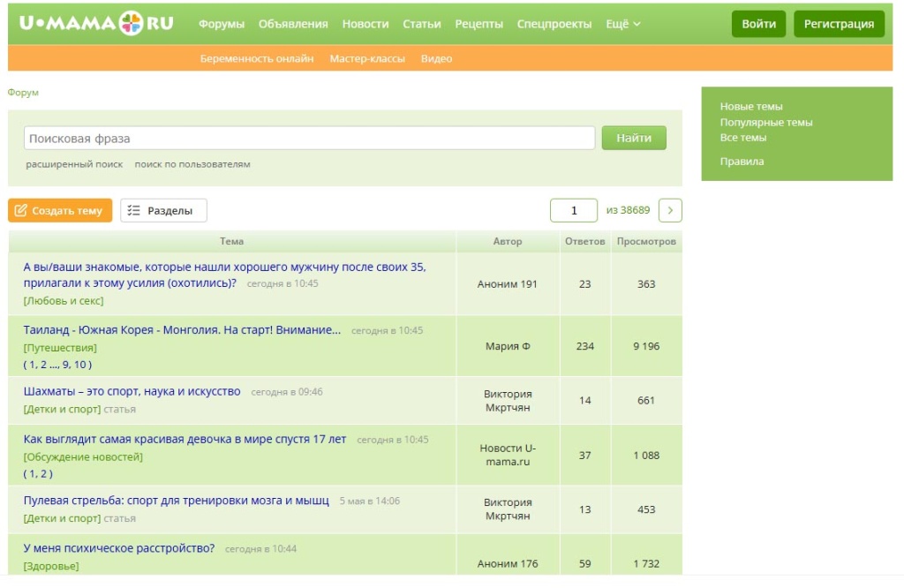Click author Аноним 176
Screen dimensions: 904x588
point(508,564)
